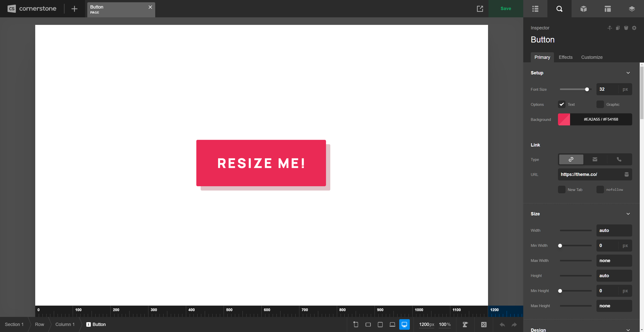This screenshot has height=332, width=644.
Task: Enable the nofollow checkbox
Action: [x=600, y=189]
